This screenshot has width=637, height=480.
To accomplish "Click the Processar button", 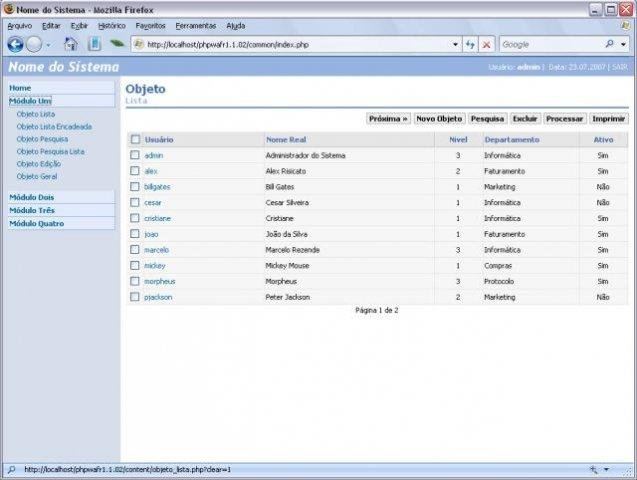I will point(564,119).
